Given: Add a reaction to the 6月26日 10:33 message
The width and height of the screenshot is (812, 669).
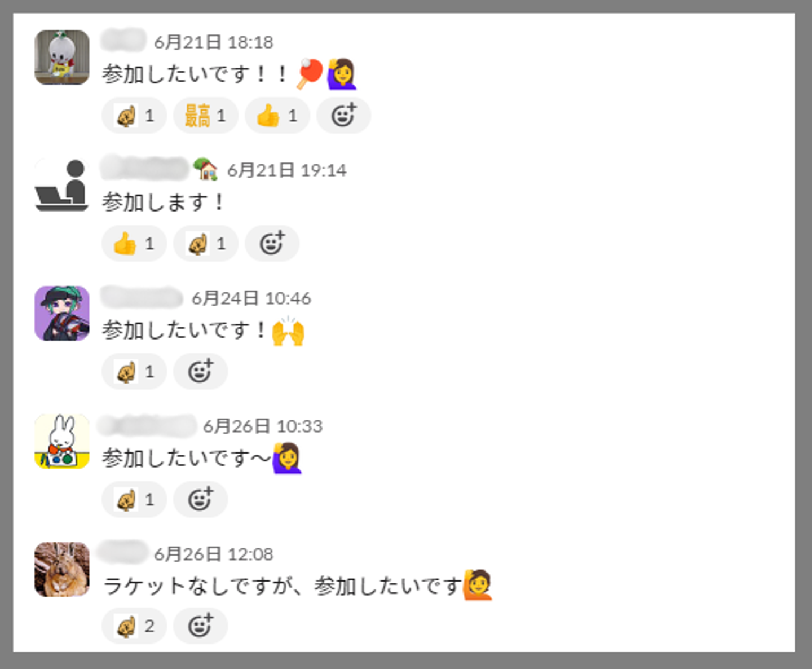Looking at the screenshot, I should [200, 499].
